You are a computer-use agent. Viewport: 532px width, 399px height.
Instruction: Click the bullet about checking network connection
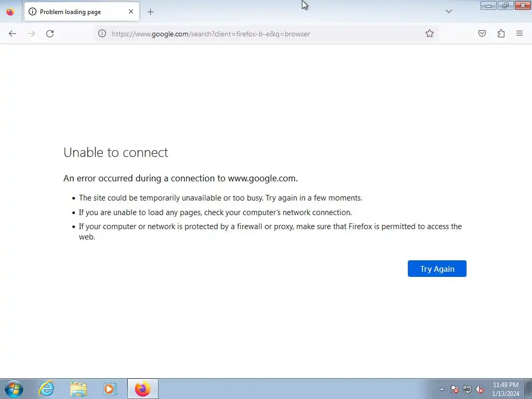click(215, 212)
